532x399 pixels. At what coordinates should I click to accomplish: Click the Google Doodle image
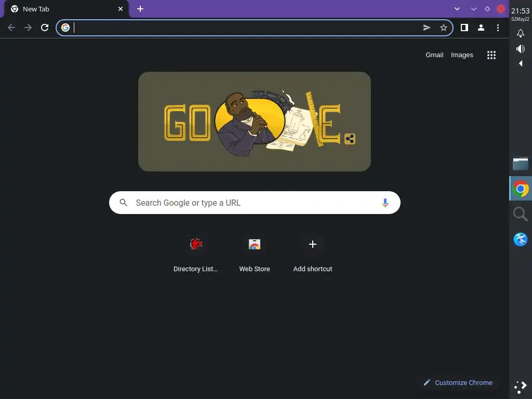pos(255,122)
